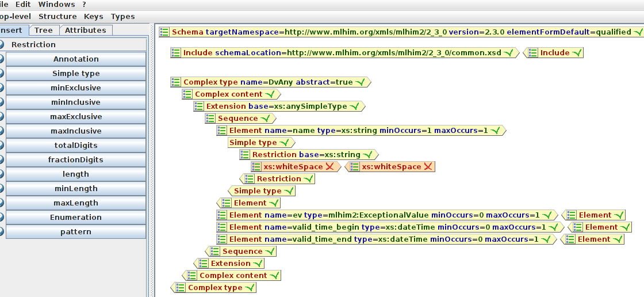Click the list icon on the Schema node
Viewport: 644px width, 297px height.
coord(164,32)
